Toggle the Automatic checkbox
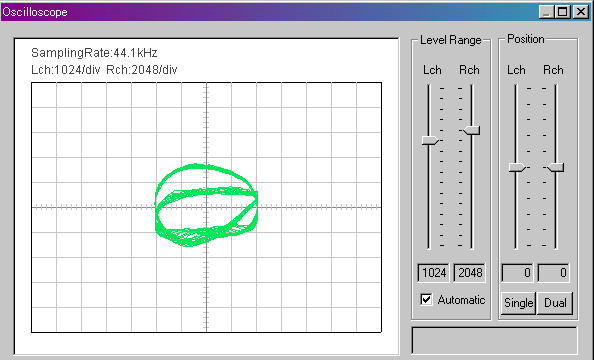594x360 pixels. (426, 299)
